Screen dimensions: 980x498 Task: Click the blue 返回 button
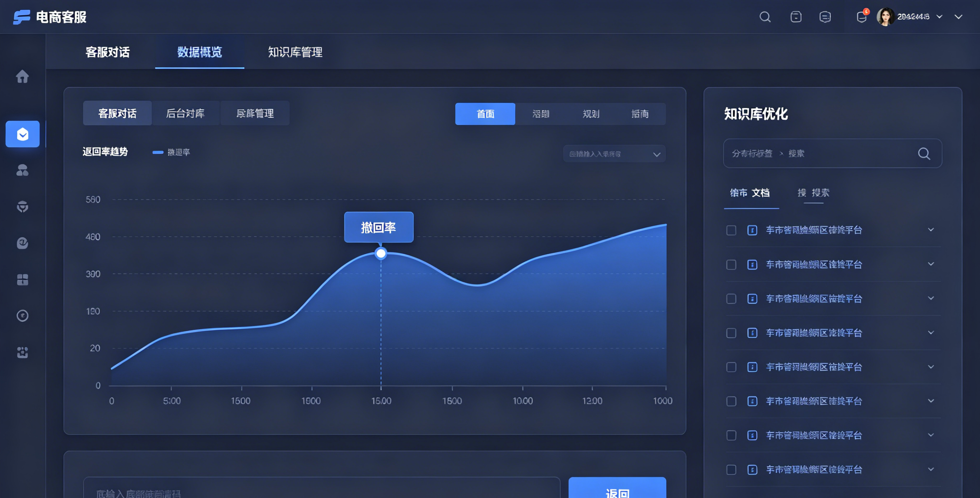[x=617, y=490]
